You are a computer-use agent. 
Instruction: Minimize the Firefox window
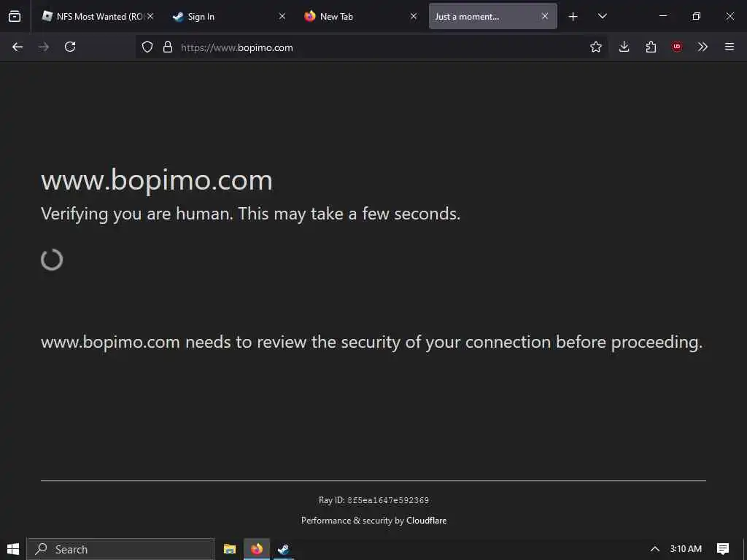pyautogui.click(x=662, y=16)
